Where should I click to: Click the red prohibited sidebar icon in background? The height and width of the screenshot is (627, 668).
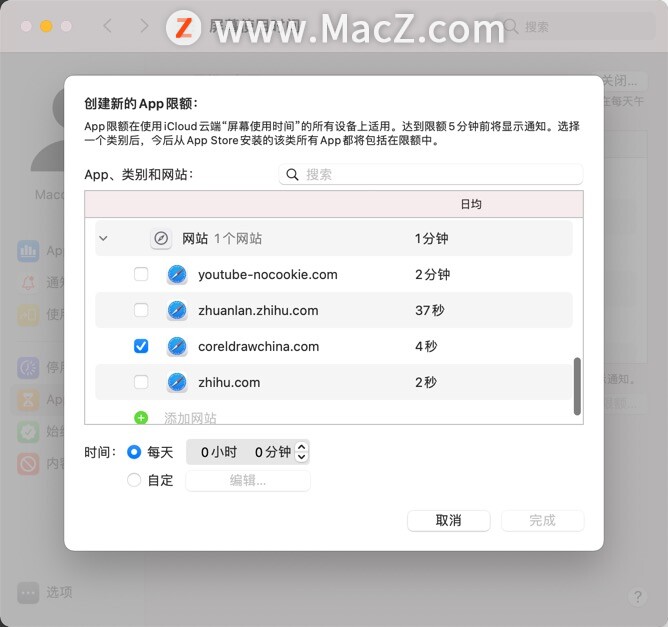point(28,463)
